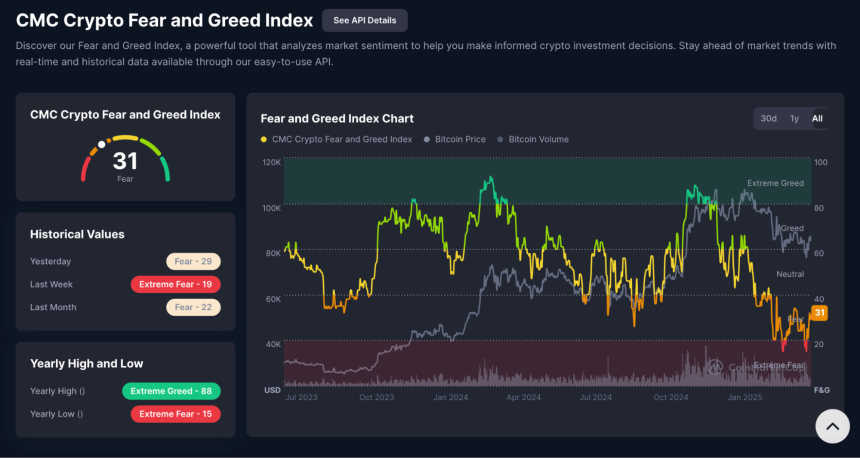Click the USD axis unit label
This screenshot has width=860, height=458.
pos(273,390)
